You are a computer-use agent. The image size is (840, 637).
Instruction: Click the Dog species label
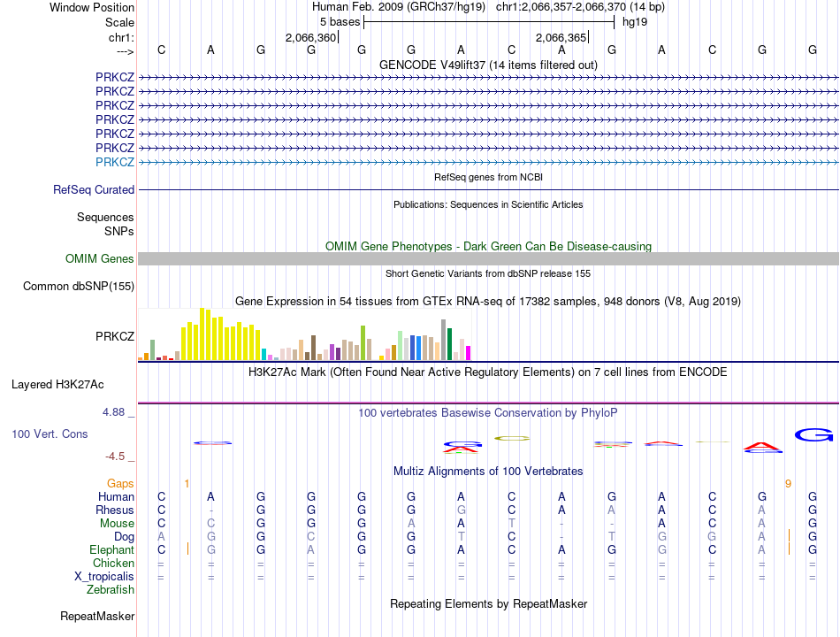pos(125,537)
